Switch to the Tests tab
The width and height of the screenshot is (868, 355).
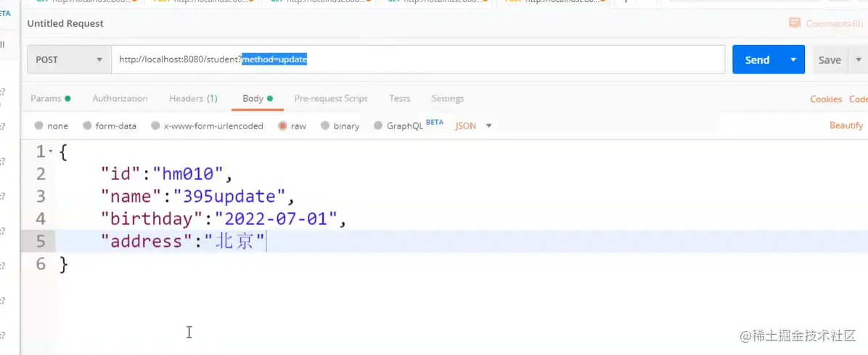(399, 99)
